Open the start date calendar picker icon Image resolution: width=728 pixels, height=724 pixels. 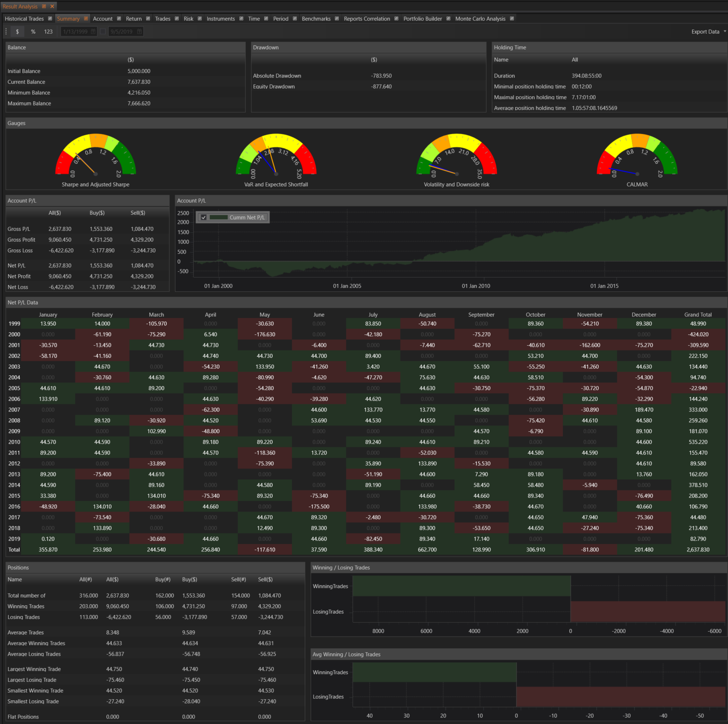point(93,32)
